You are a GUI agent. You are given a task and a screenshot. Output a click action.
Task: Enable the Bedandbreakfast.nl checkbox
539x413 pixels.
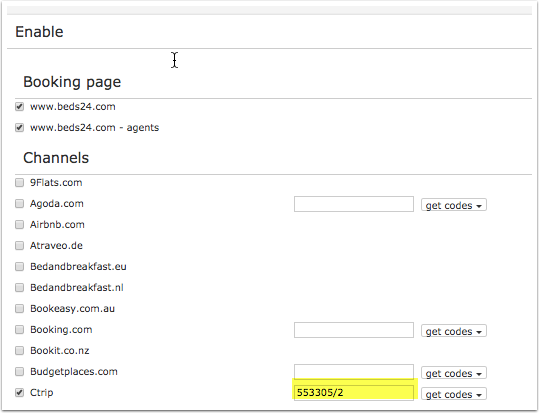point(20,287)
